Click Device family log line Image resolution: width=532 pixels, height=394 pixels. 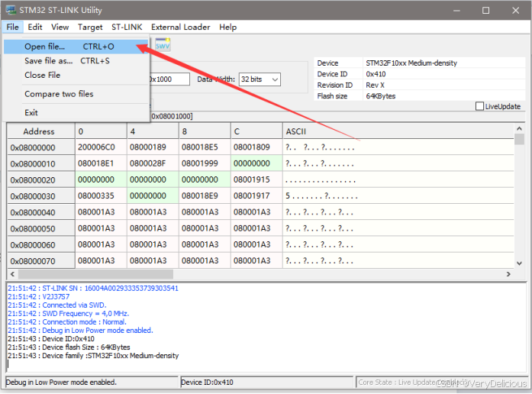click(93, 356)
